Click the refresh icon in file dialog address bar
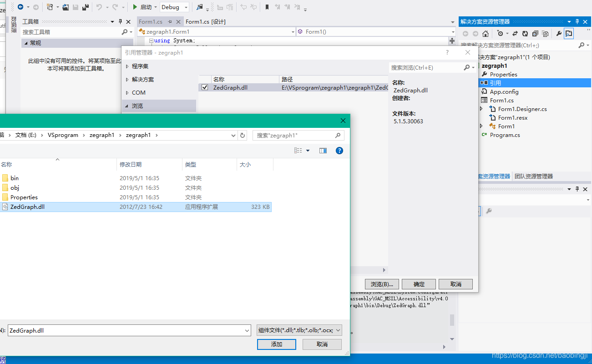Viewport: 592px width, 364px height. coord(243,135)
